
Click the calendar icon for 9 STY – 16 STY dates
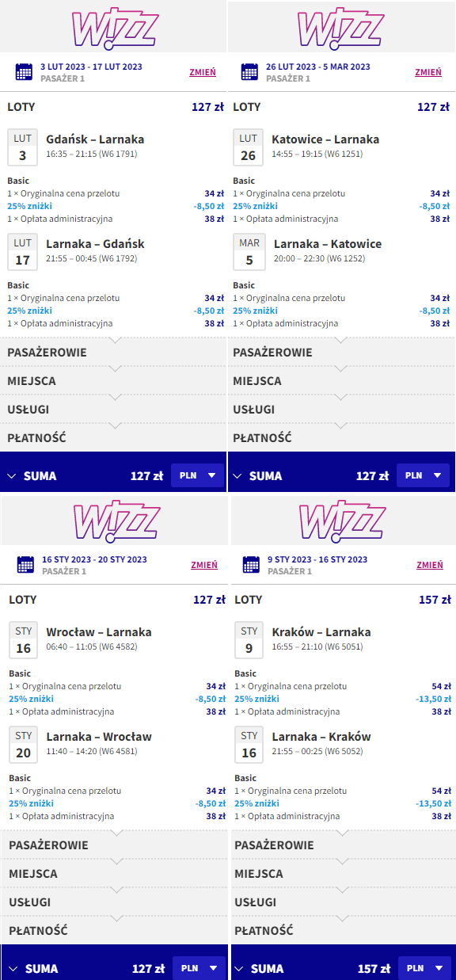pos(252,565)
